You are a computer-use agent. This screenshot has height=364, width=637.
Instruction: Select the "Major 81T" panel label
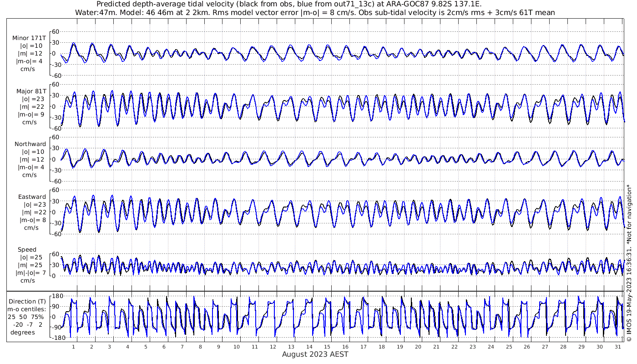point(30,91)
